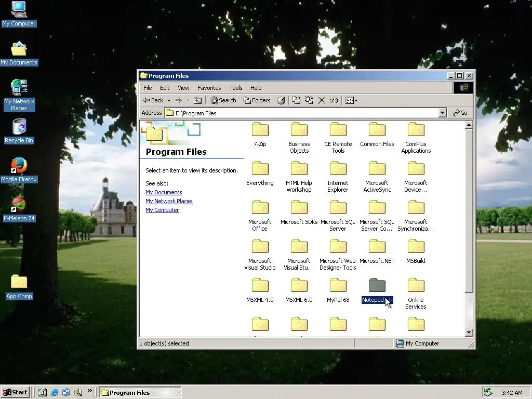Select the Mozilla Firefox desktop shortcut
The width and height of the screenshot is (532, 399).
[x=19, y=170]
